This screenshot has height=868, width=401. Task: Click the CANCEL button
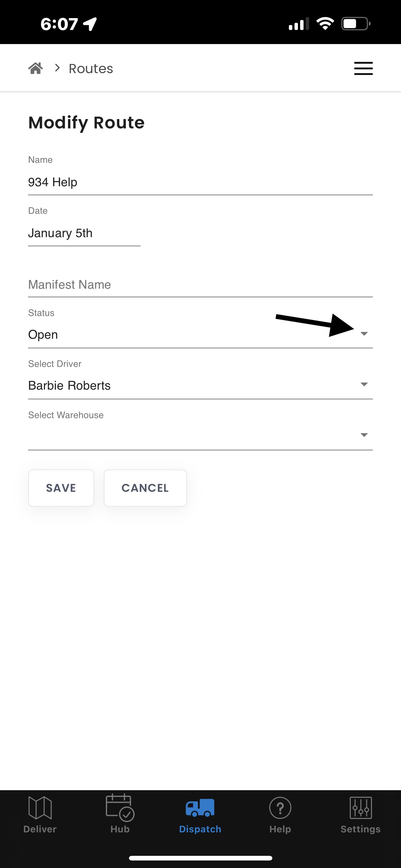coord(145,488)
